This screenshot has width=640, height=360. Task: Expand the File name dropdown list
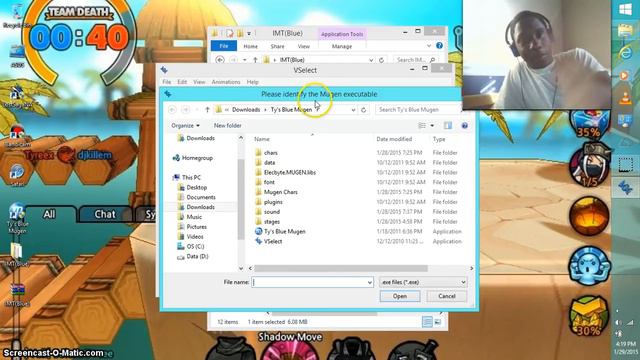[x=369, y=282]
